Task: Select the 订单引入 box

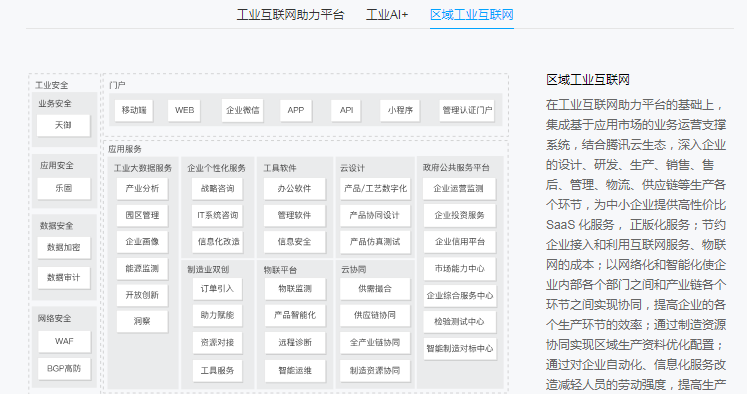Action: pyautogui.click(x=217, y=289)
